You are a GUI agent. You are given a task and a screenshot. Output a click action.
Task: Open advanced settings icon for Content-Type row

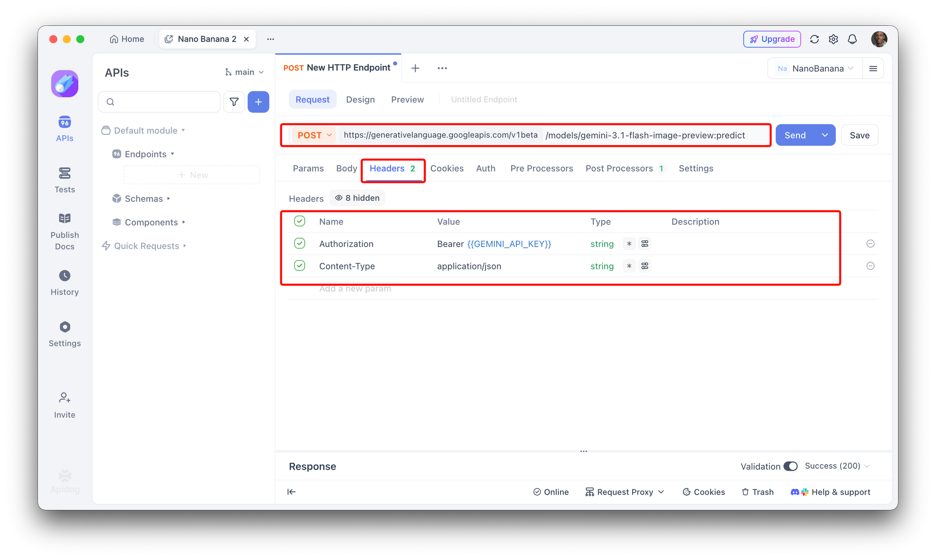tap(645, 266)
